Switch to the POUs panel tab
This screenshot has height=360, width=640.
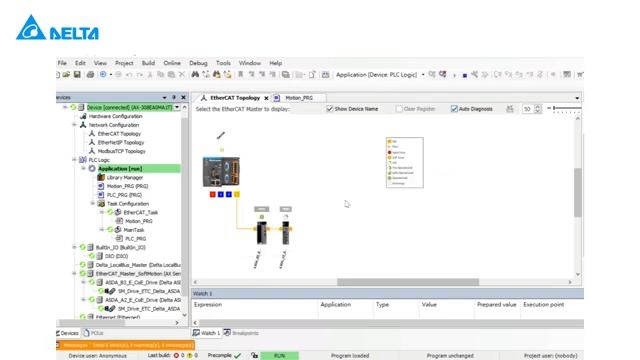click(93, 333)
